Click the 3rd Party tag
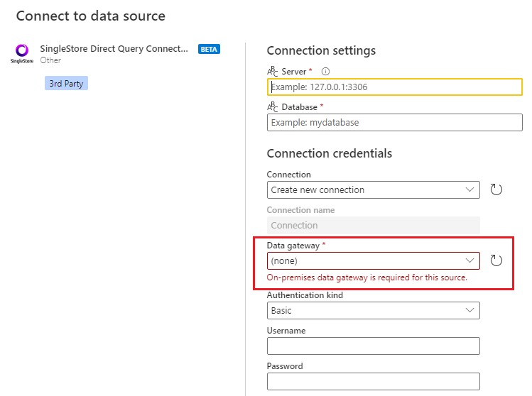 [x=66, y=84]
